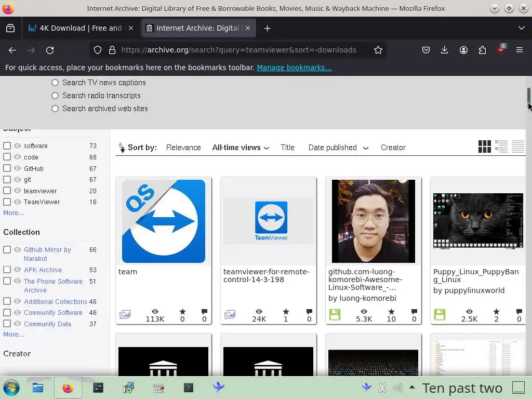Screen dimensions: 532x399
Task: Switch to extended list view
Action: click(x=501, y=147)
